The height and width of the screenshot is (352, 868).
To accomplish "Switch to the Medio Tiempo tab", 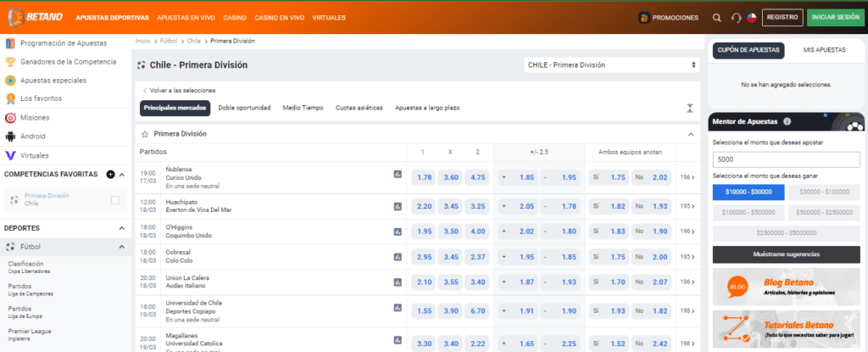I will [303, 108].
